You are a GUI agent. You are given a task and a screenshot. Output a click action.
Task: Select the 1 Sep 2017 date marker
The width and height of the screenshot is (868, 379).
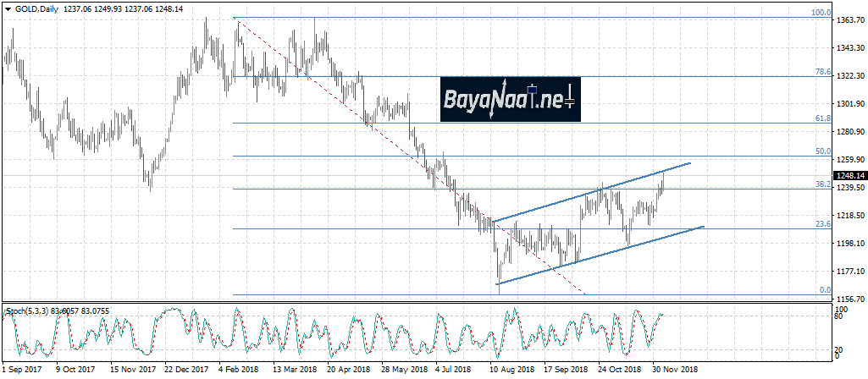(x=22, y=370)
